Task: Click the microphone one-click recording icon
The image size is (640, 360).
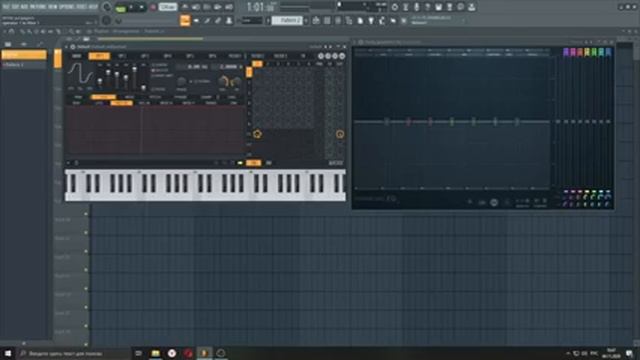Action: pos(416,7)
